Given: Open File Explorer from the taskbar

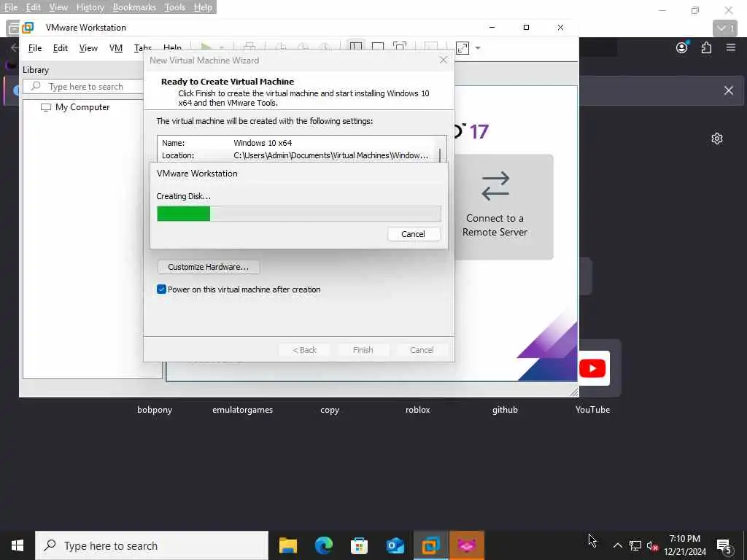Looking at the screenshot, I should [x=288, y=545].
